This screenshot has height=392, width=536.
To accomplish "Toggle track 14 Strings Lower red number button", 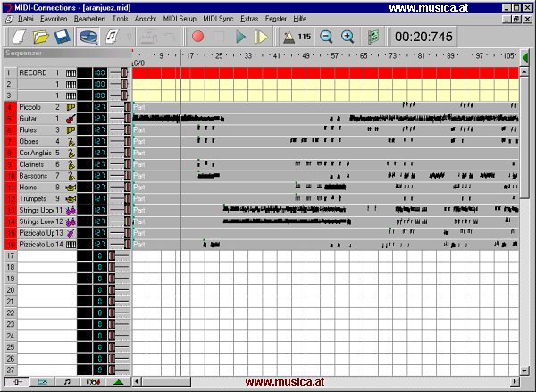I will coord(10,221).
